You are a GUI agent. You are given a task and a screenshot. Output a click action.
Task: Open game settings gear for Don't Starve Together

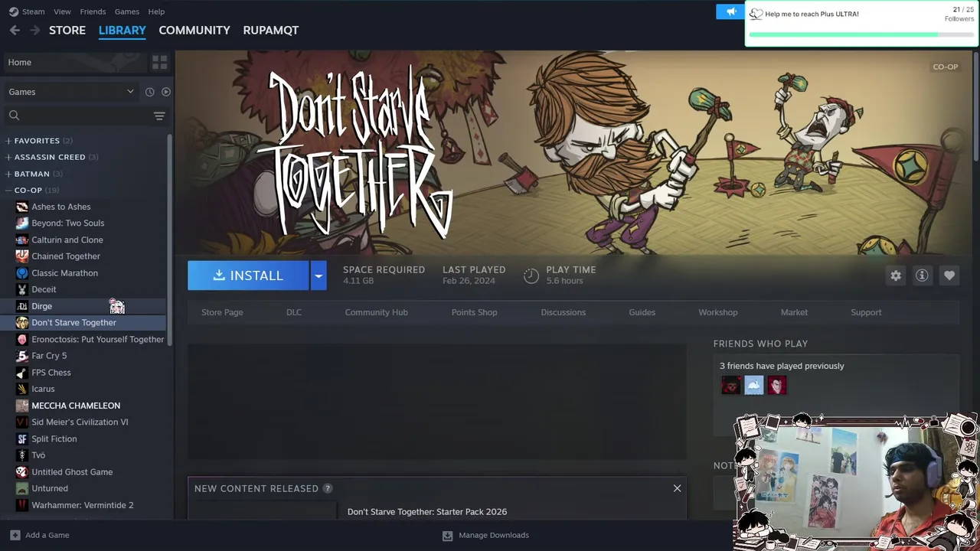point(896,275)
